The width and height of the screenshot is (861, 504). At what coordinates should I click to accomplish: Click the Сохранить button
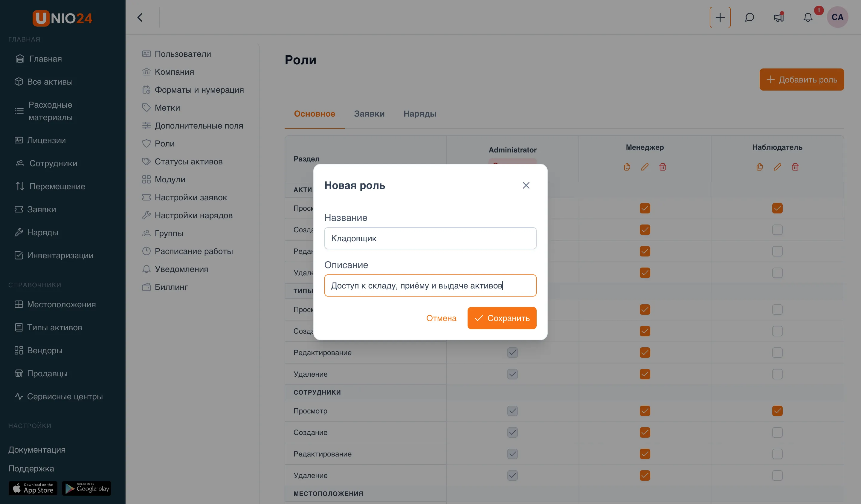pos(502,318)
